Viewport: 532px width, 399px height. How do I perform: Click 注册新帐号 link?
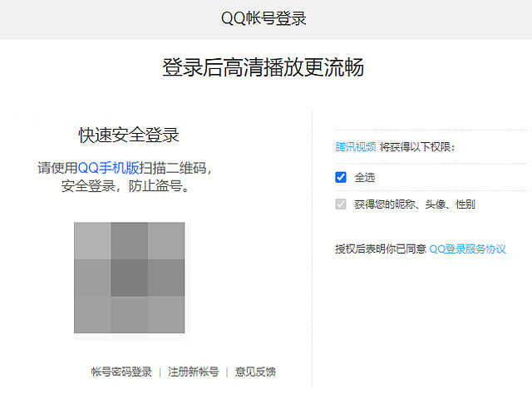point(194,372)
